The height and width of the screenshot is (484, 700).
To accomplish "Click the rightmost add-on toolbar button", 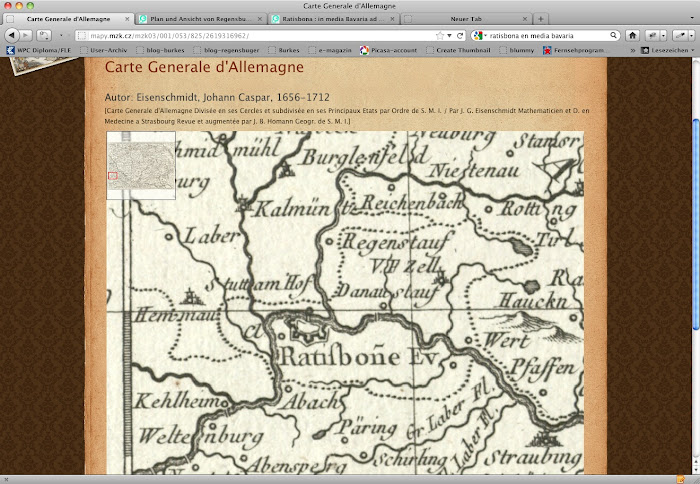I will click(x=679, y=35).
